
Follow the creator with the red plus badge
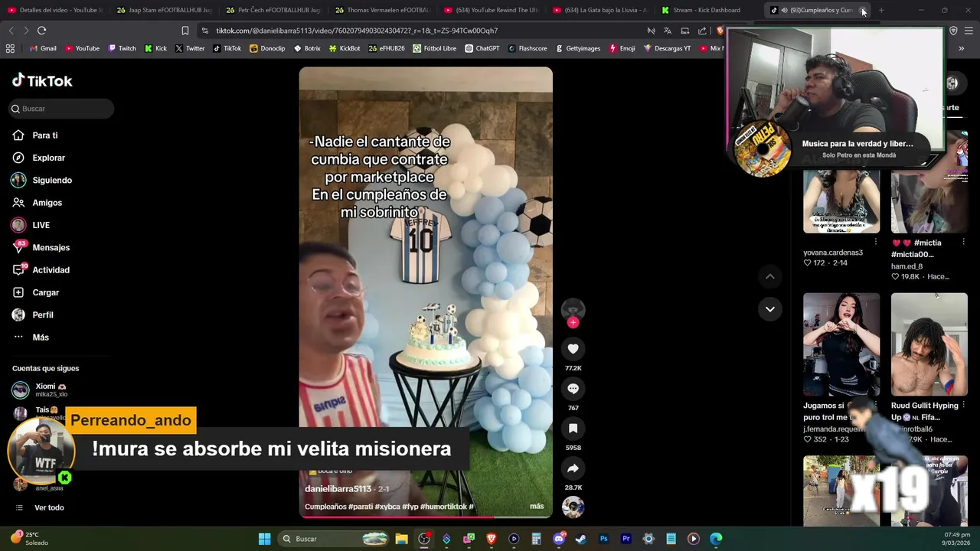(x=573, y=322)
